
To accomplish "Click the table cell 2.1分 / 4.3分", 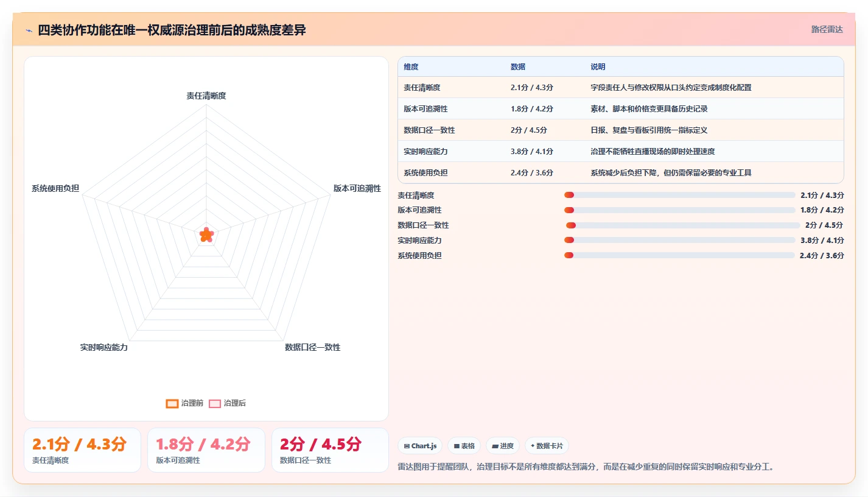I will [x=532, y=87].
